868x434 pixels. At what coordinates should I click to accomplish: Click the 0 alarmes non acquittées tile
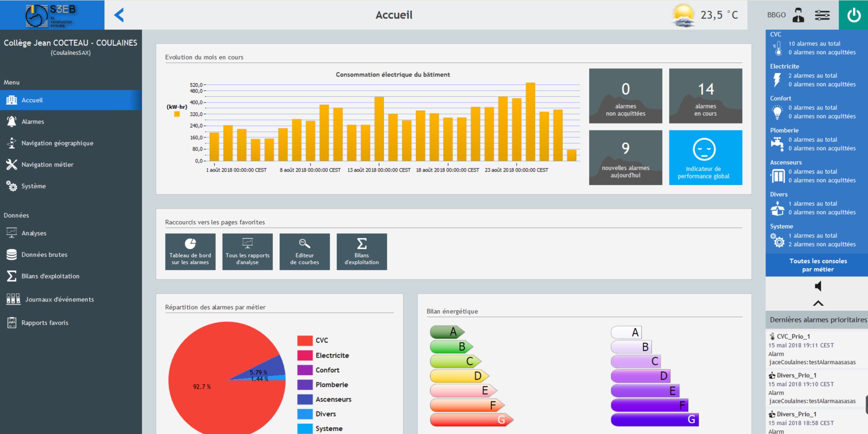coord(626,96)
